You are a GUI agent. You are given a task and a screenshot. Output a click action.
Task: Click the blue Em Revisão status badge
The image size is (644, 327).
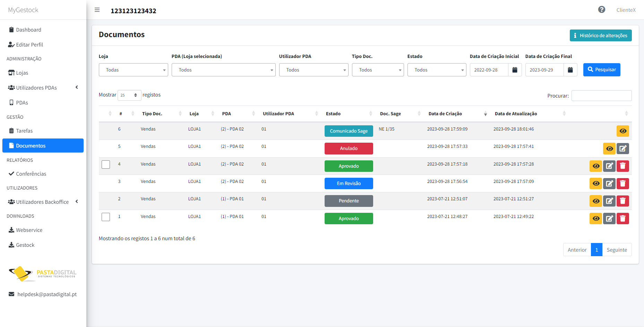(349, 183)
